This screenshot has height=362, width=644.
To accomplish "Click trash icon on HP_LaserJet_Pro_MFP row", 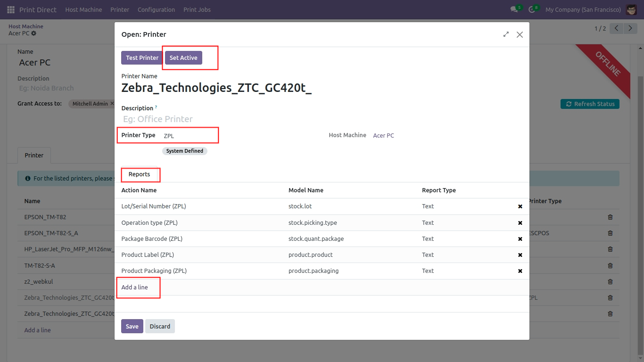I will tap(611, 249).
